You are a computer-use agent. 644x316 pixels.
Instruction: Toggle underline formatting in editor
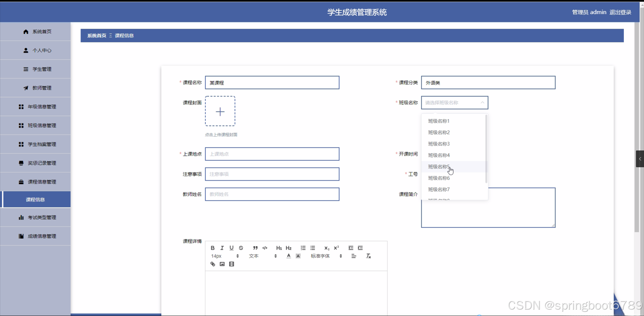click(231, 248)
